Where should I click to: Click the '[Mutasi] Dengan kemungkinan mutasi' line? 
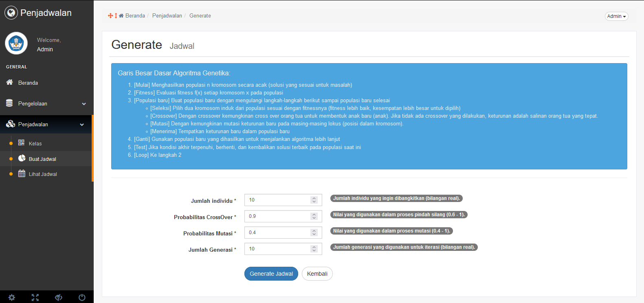277,124
